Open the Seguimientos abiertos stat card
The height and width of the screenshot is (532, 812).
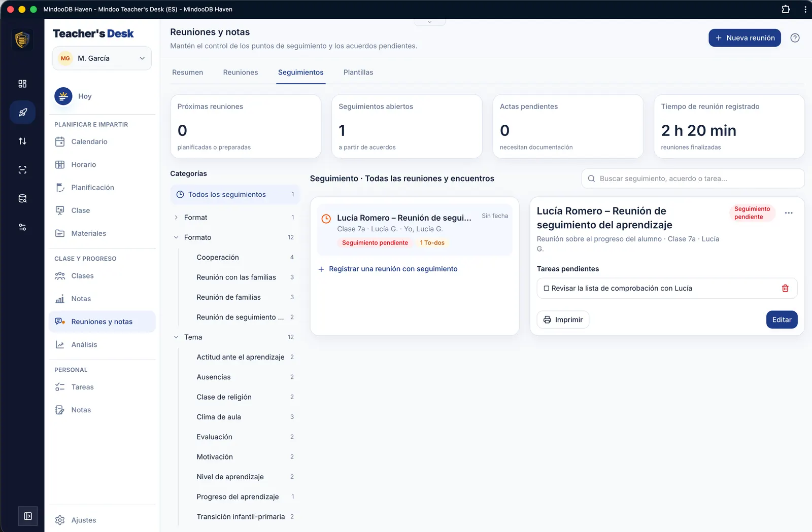coord(407,126)
